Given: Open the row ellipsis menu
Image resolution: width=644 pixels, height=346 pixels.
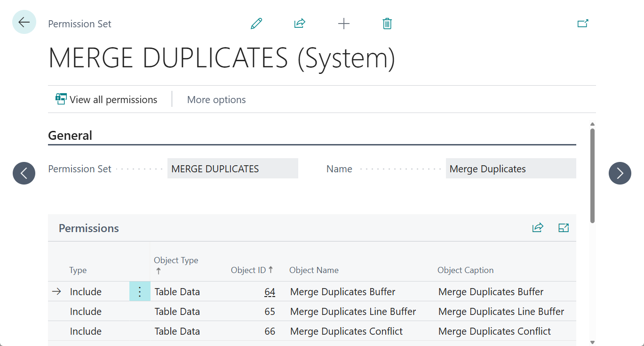Looking at the screenshot, I should pos(140,291).
